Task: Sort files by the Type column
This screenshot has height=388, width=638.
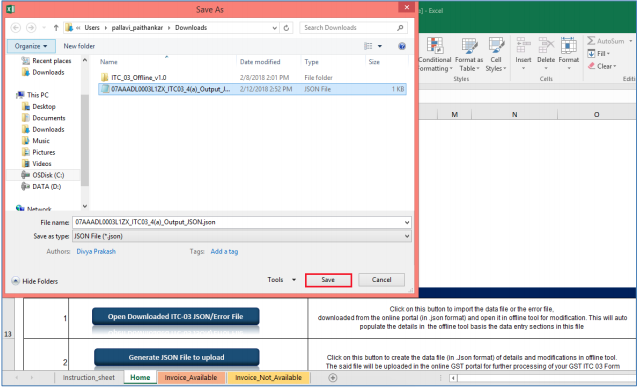Action: (x=311, y=62)
